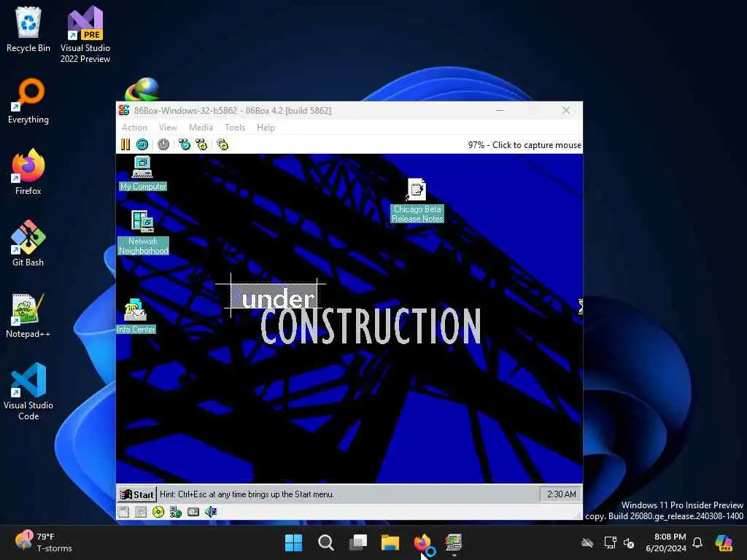Click the 86Box window title icon
747x560 pixels.
pyautogui.click(x=124, y=111)
